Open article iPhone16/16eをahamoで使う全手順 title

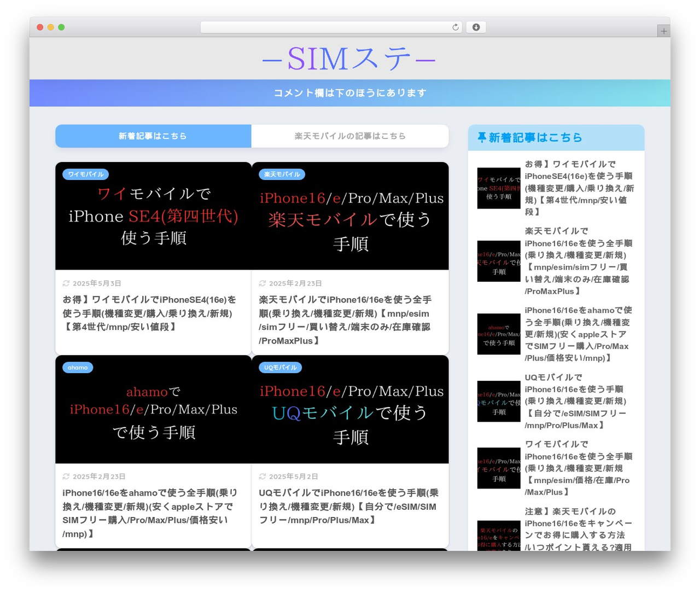tap(150, 513)
